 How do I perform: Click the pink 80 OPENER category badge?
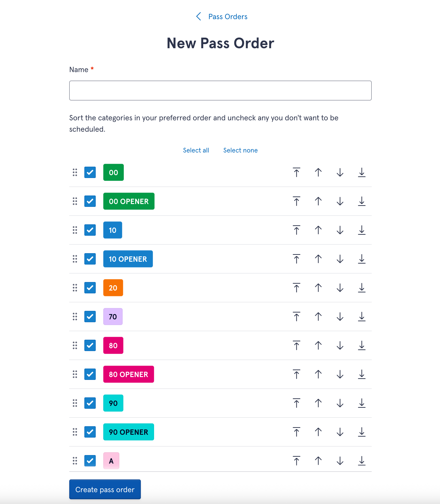tap(128, 374)
